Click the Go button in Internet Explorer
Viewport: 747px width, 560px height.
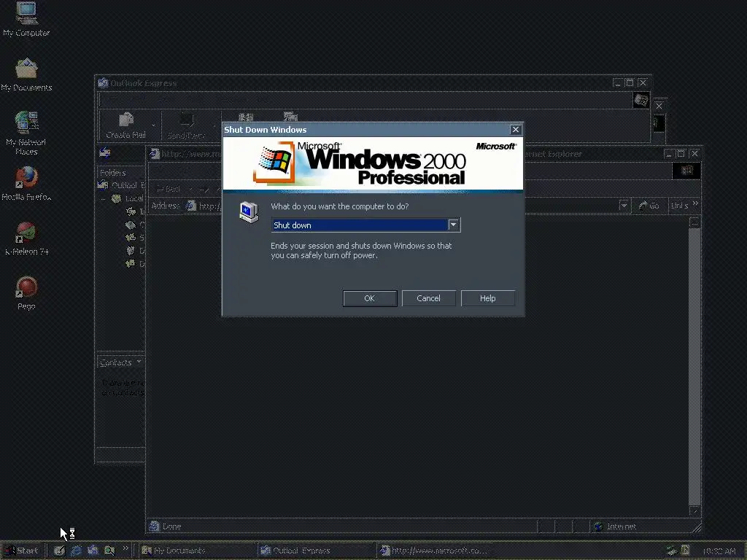coord(649,206)
